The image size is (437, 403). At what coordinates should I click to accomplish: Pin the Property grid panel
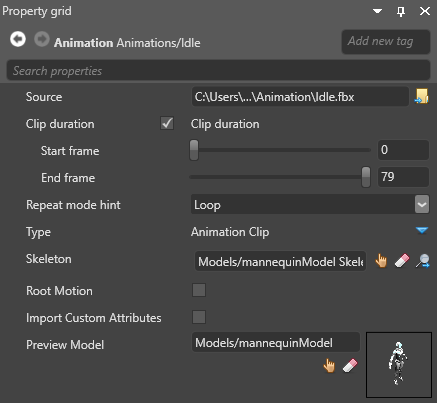pos(401,11)
